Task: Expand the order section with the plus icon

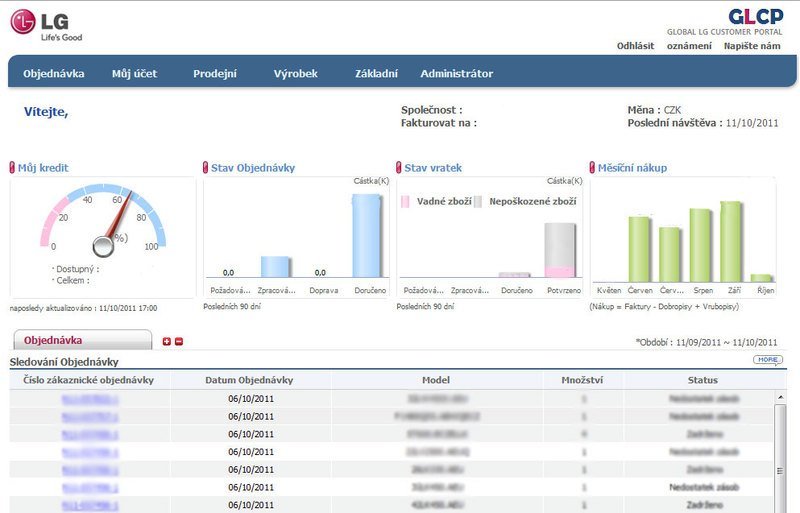Action: [167, 342]
